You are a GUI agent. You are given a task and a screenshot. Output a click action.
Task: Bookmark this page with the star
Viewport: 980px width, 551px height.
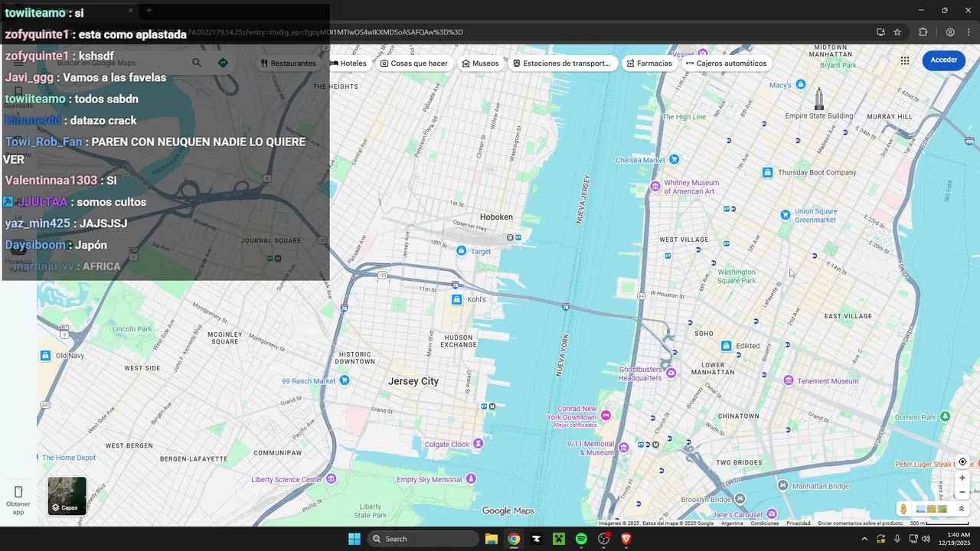point(897,32)
